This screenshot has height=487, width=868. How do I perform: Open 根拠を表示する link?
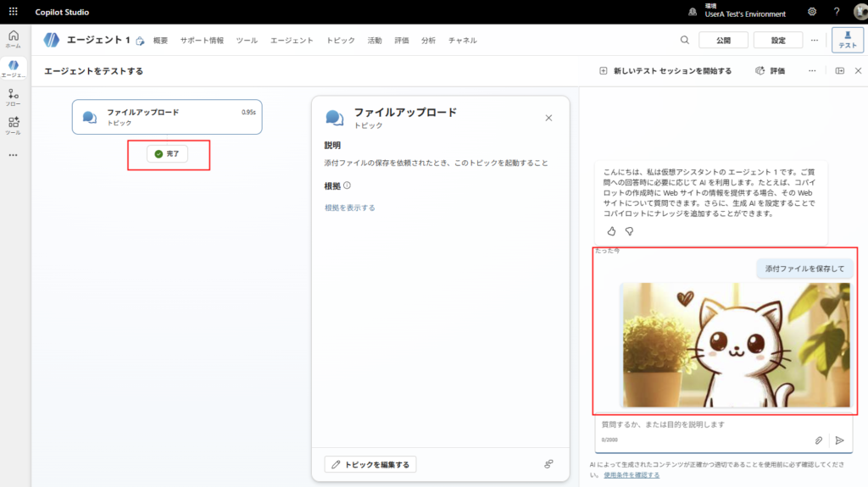[350, 208]
